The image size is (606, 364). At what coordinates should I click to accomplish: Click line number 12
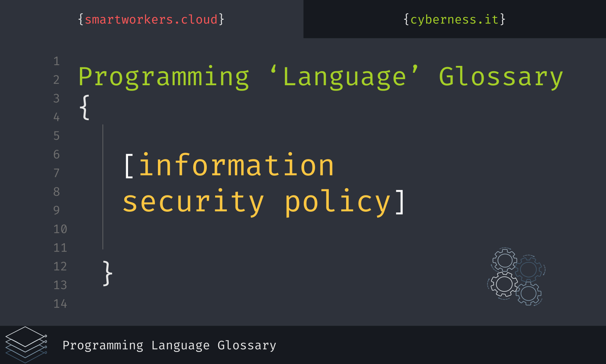tap(60, 267)
